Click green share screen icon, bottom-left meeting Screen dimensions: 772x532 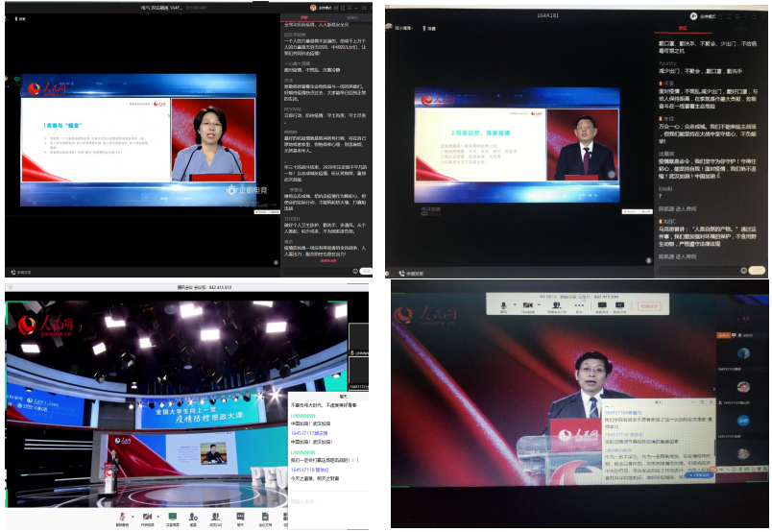pos(172,518)
